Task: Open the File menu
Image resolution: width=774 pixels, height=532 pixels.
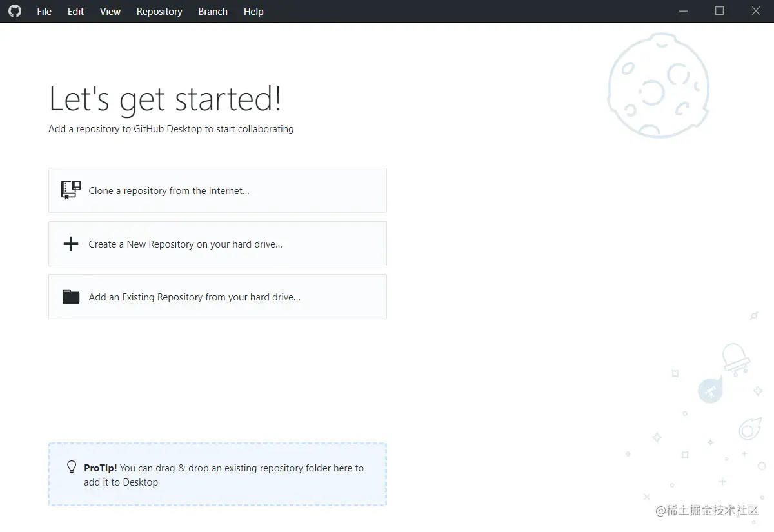Action: (45, 12)
